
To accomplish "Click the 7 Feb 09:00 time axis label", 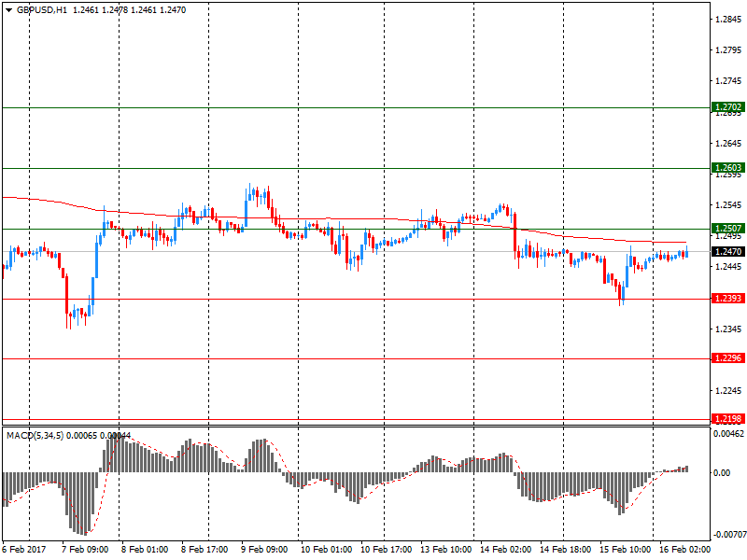I will 85,550.
